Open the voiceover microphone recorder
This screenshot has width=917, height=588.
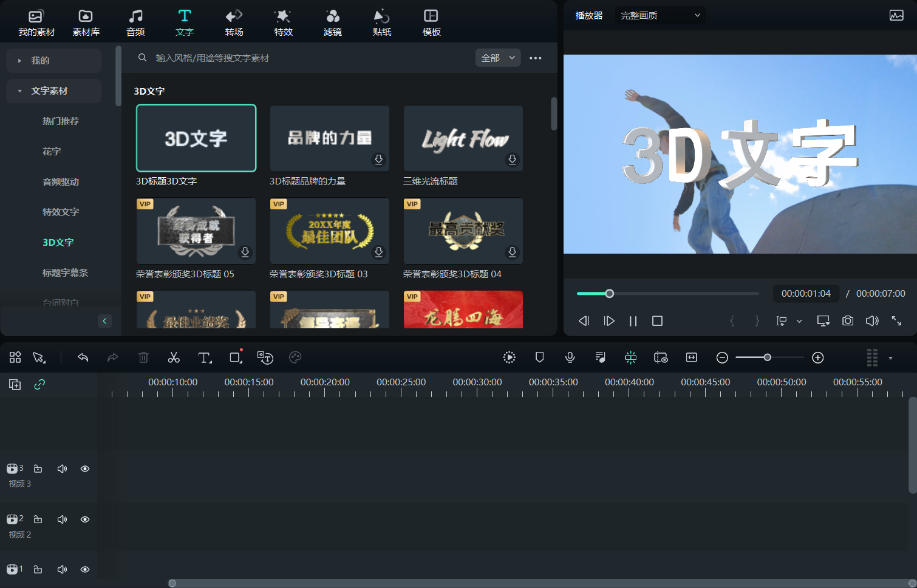570,357
